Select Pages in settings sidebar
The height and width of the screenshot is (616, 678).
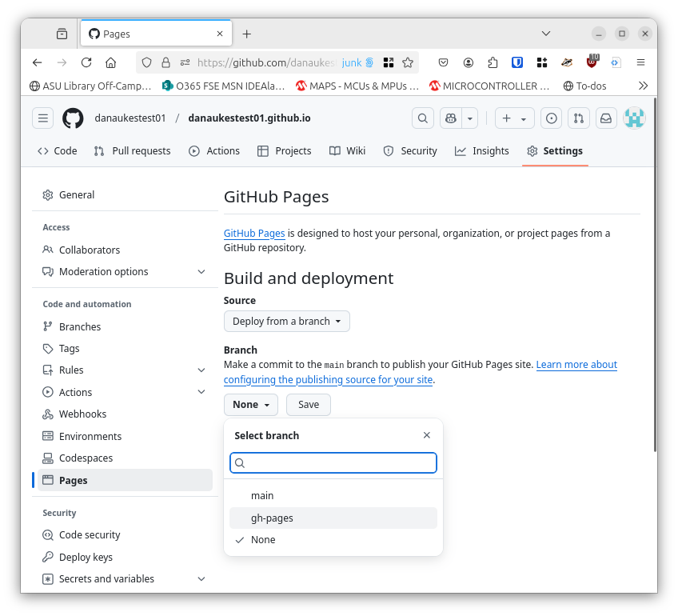125,480
